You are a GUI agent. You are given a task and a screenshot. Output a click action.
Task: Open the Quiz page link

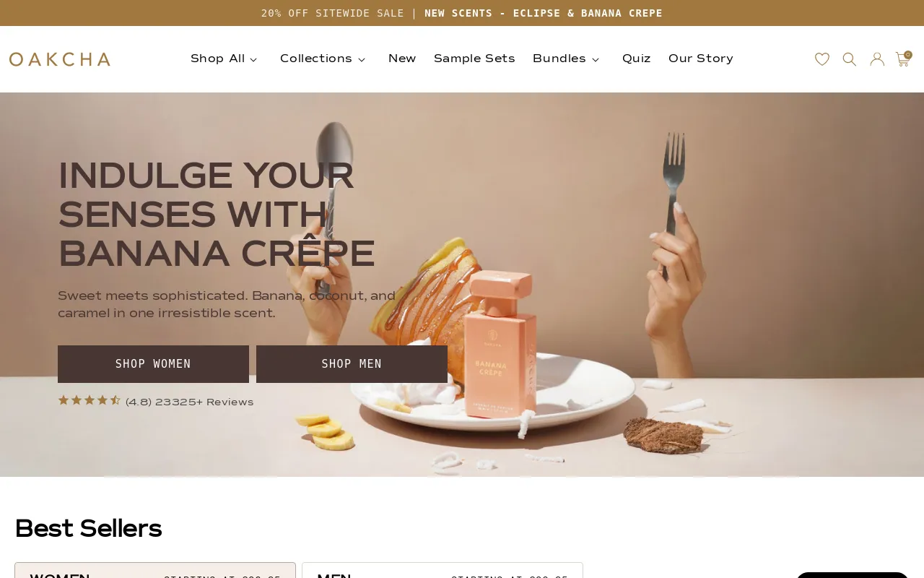(637, 59)
